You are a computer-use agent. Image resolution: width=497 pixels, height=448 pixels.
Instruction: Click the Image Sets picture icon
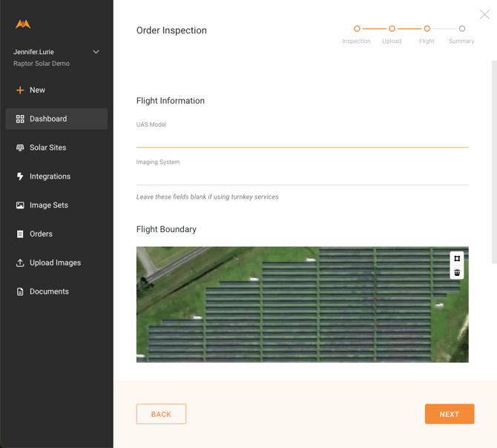(x=20, y=205)
